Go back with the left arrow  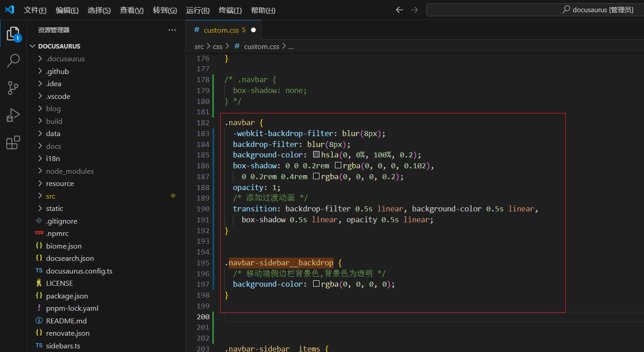coord(399,10)
